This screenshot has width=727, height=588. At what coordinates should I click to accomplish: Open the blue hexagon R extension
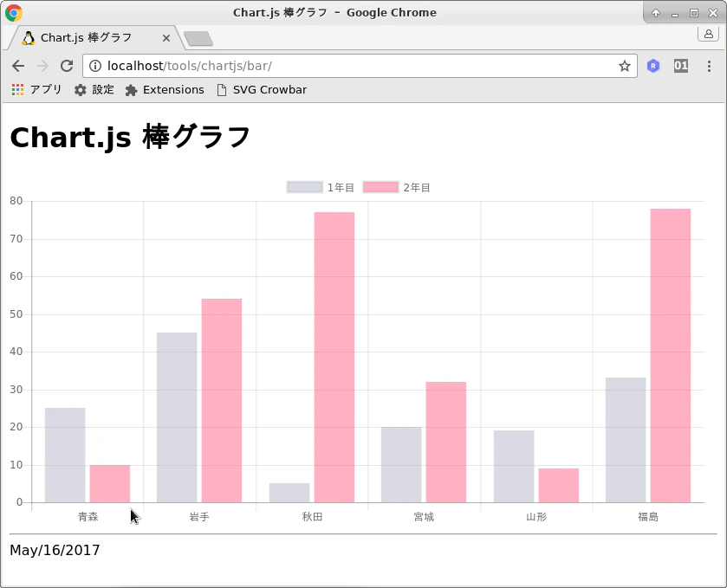653,66
